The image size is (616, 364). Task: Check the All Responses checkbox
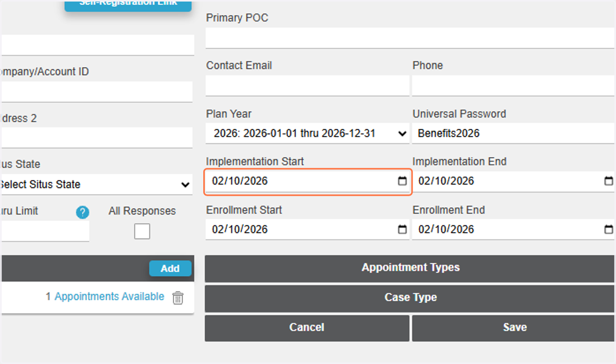click(x=142, y=232)
